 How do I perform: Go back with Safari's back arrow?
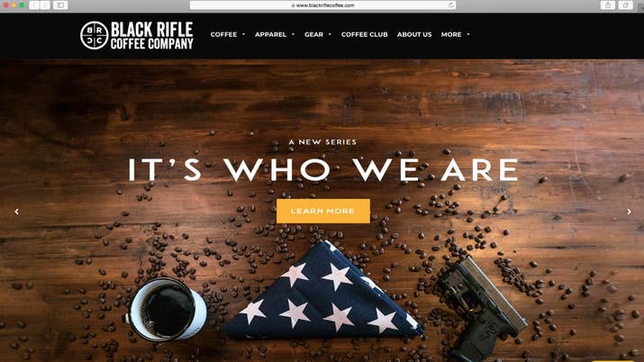34,5
